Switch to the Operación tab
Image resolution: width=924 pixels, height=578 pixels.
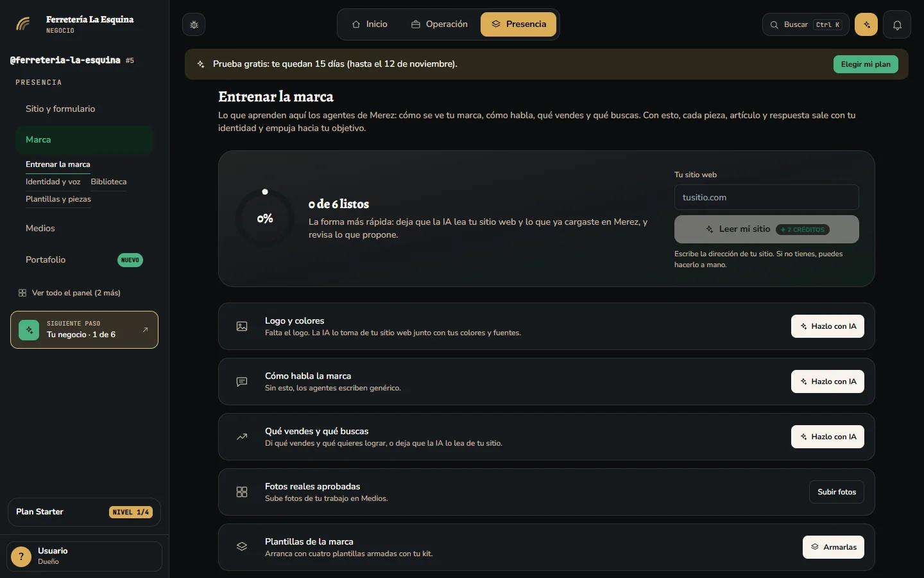(440, 24)
